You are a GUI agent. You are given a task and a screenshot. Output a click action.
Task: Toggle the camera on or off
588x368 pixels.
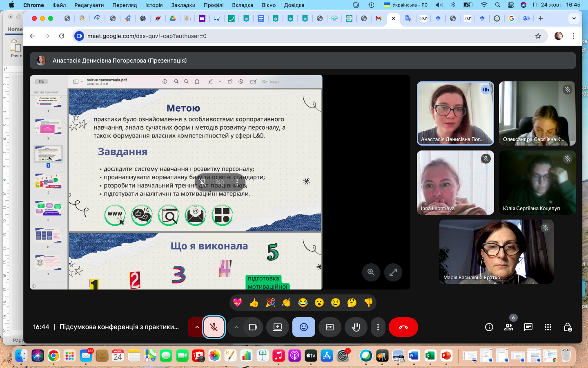pyautogui.click(x=253, y=327)
